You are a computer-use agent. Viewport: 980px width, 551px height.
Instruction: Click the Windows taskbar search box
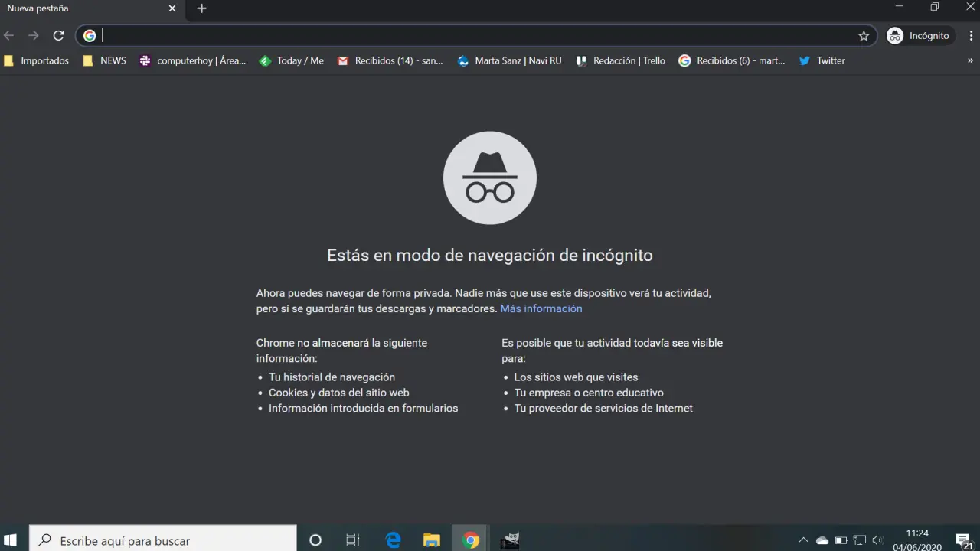click(162, 540)
